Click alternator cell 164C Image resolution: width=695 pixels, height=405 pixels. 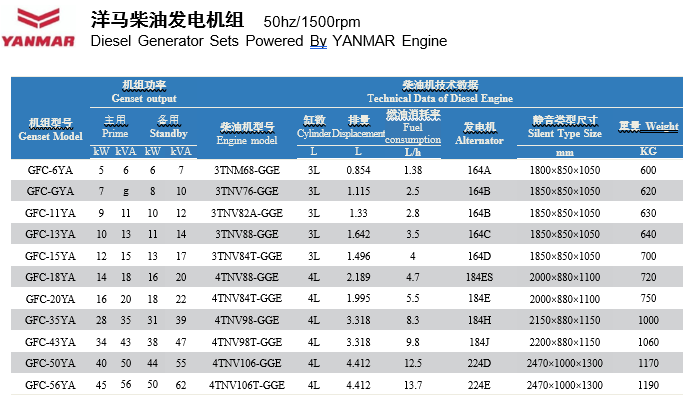click(479, 234)
